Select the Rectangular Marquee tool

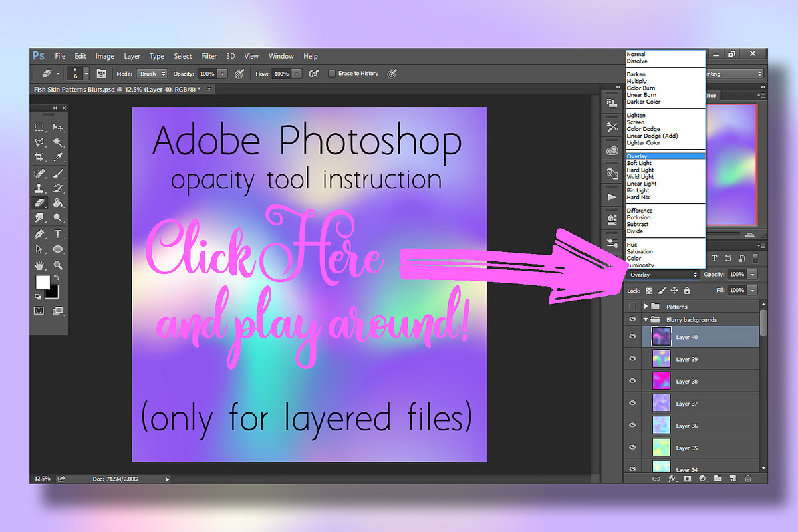(39, 128)
